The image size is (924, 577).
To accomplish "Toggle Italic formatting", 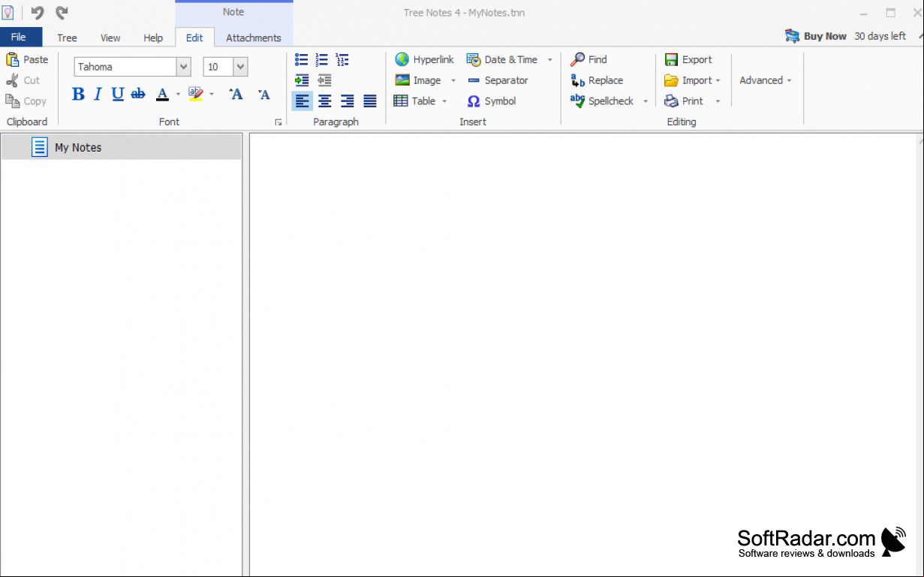I will 98,94.
